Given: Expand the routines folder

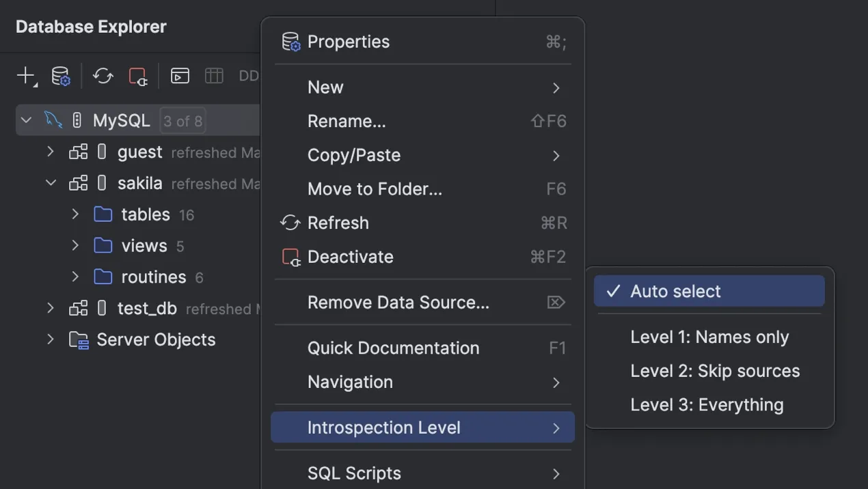Looking at the screenshot, I should tap(75, 277).
